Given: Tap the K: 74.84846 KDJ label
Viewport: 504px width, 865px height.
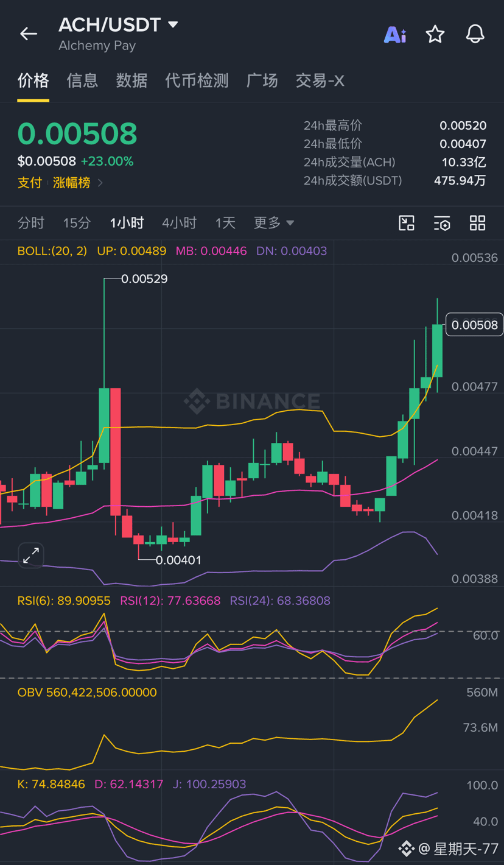Looking at the screenshot, I should (51, 784).
